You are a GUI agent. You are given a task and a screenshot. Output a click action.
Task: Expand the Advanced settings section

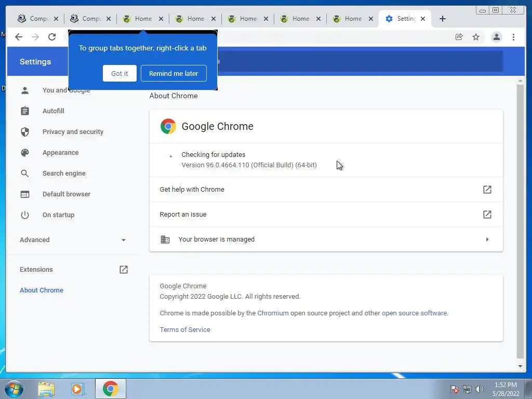click(73, 240)
